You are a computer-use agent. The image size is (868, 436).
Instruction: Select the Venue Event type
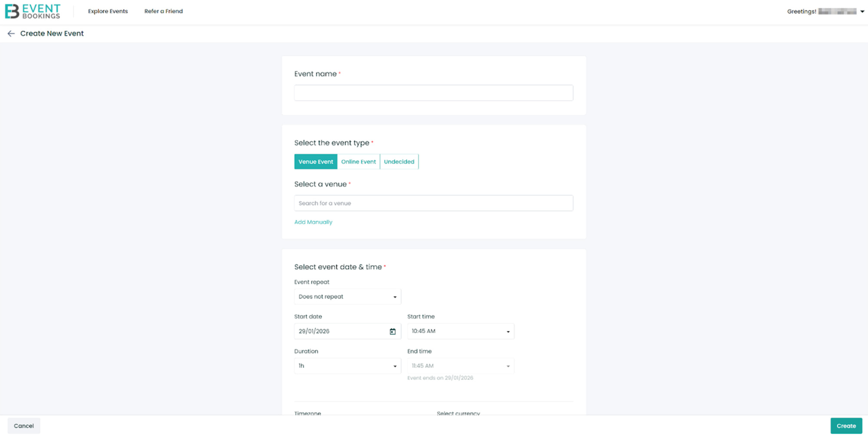316,162
